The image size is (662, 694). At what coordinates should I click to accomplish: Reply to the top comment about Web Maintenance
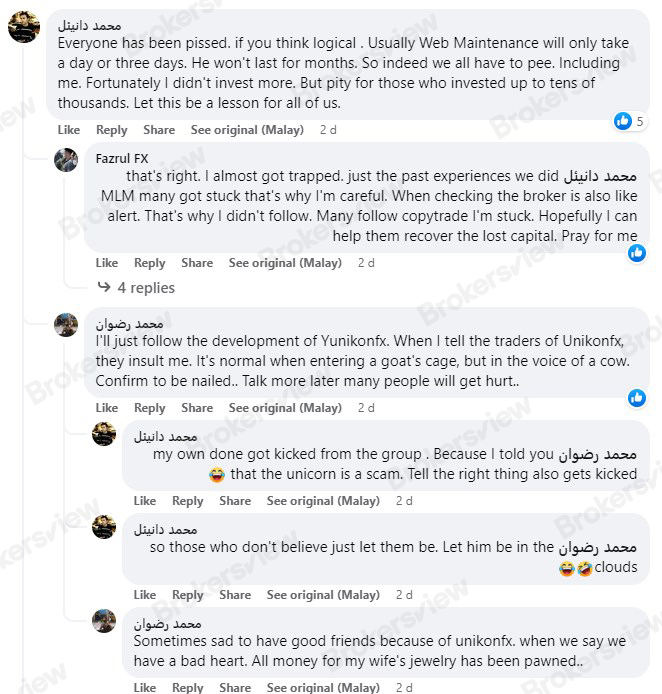pos(111,130)
